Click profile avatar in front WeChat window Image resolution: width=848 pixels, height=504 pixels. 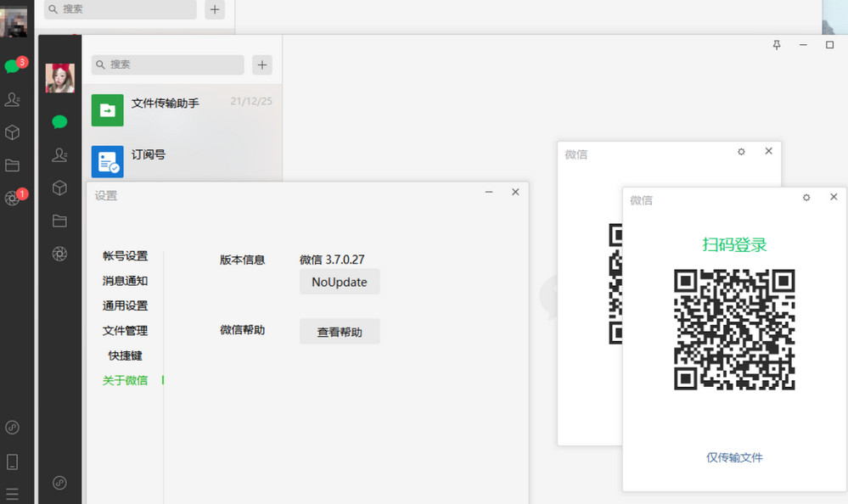pyautogui.click(x=60, y=78)
